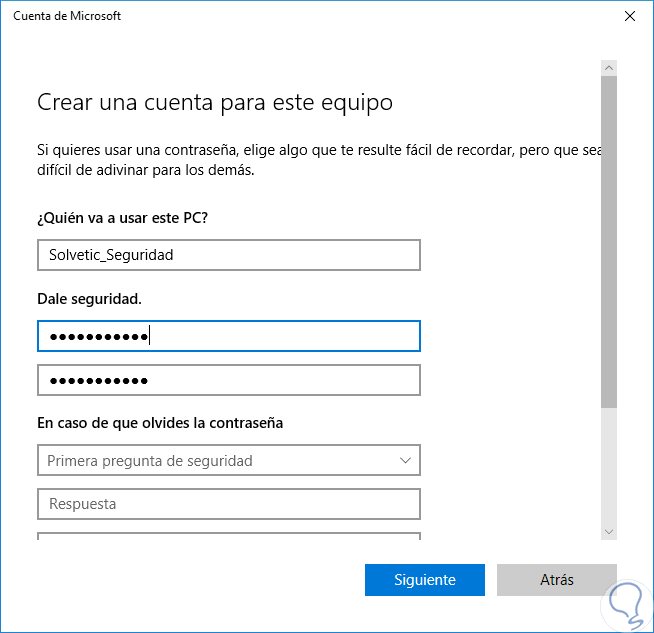Go back with the Atrás button
This screenshot has width=654, height=633.
[x=556, y=580]
